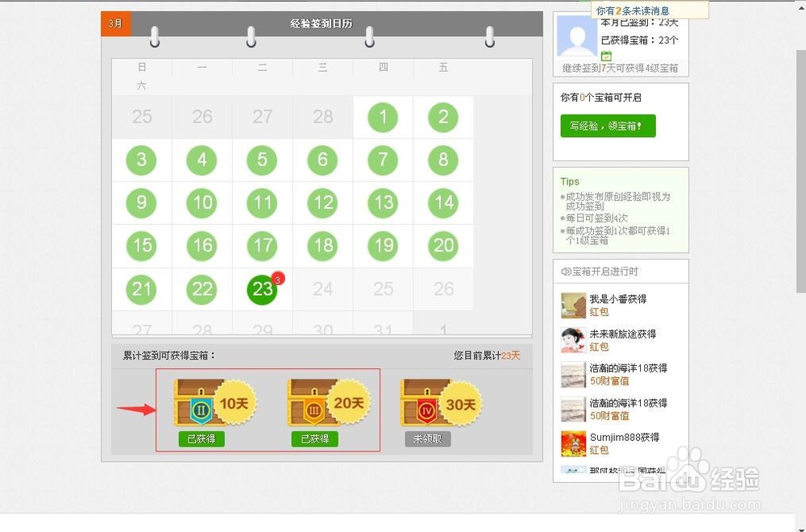Click the green 写经验，领宝箱 button
This screenshot has width=806, height=532.
click(x=608, y=126)
